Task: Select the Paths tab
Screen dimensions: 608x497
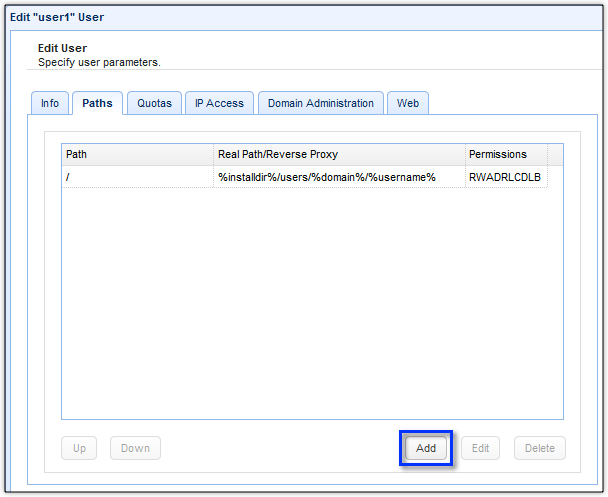Action: (x=97, y=103)
